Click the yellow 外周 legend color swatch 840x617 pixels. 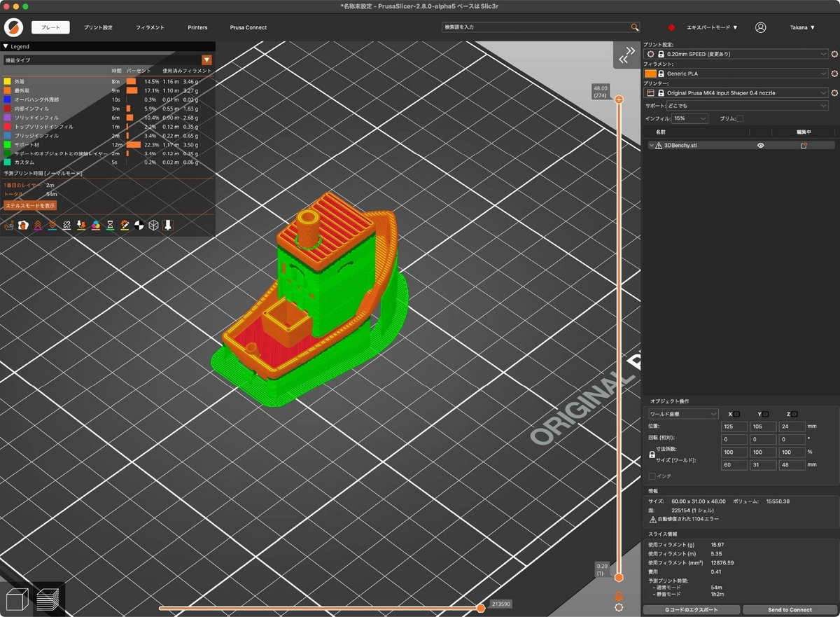[7, 82]
